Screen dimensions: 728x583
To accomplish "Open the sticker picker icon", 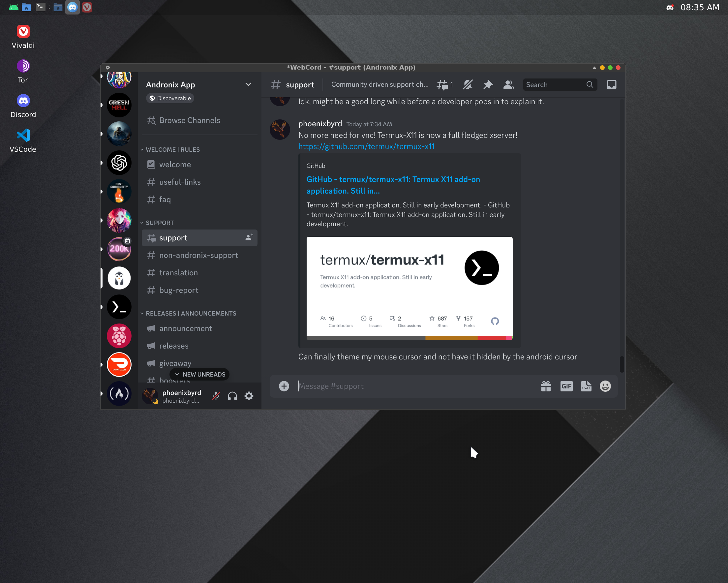I will point(586,386).
